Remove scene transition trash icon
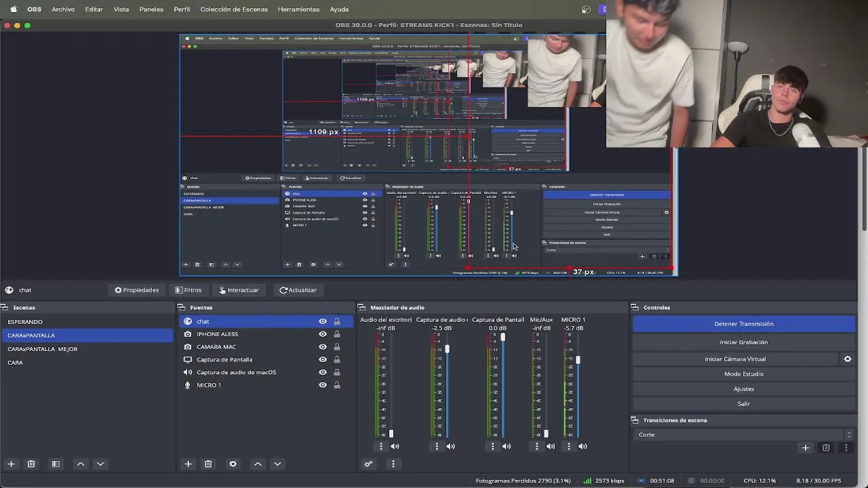The height and width of the screenshot is (488, 868). pyautogui.click(x=826, y=447)
